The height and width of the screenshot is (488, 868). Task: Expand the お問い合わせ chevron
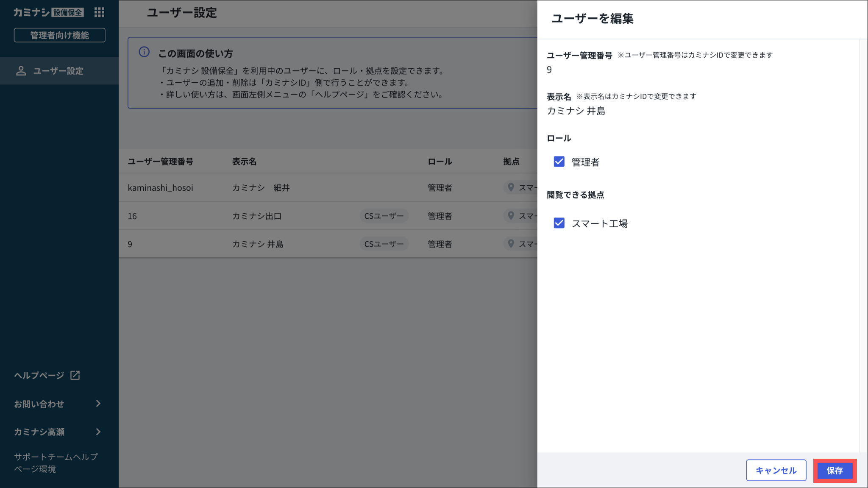[98, 404]
